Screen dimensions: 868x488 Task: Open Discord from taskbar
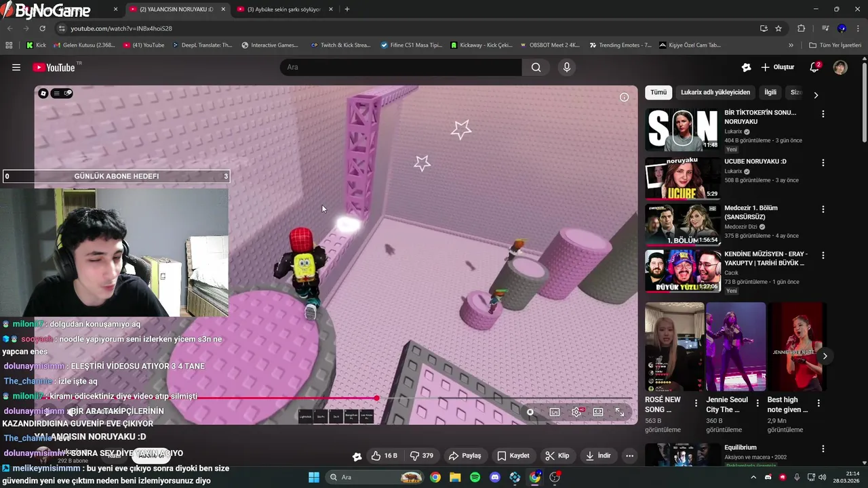coord(495,477)
